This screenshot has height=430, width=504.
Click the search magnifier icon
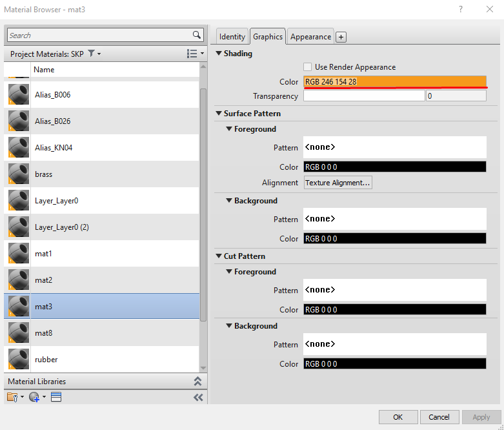[196, 35]
